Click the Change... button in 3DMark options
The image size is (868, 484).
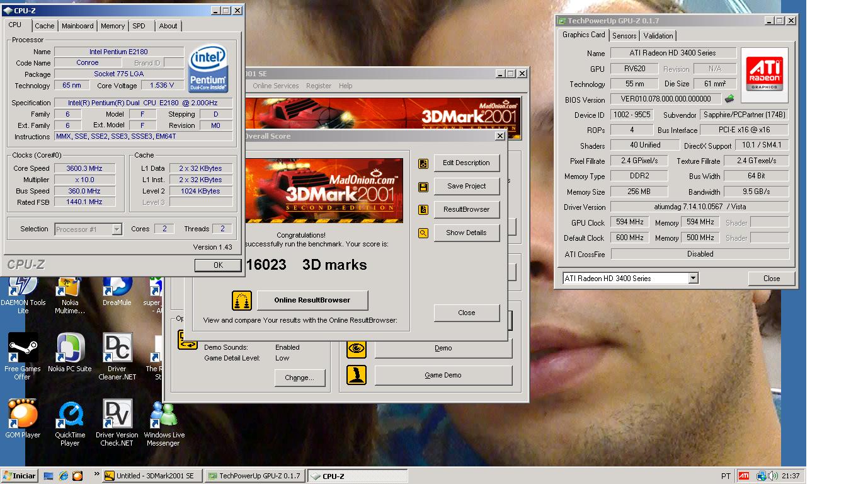click(300, 378)
